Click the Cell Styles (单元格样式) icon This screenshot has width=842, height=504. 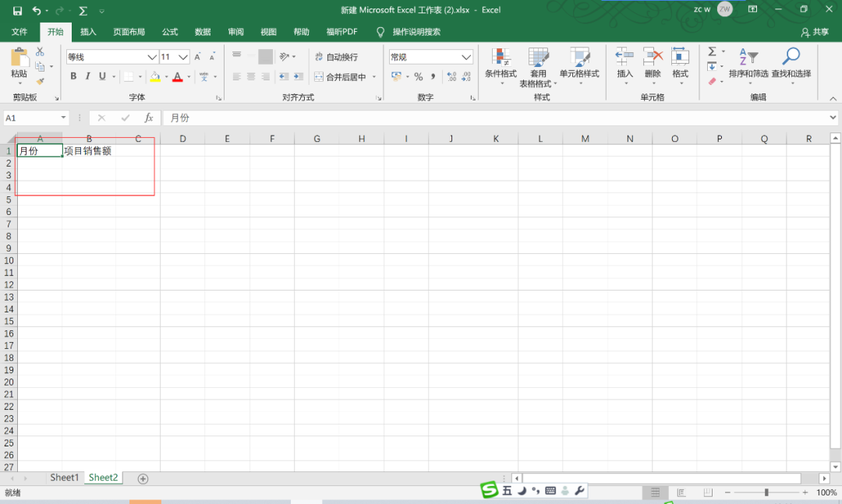(579, 62)
